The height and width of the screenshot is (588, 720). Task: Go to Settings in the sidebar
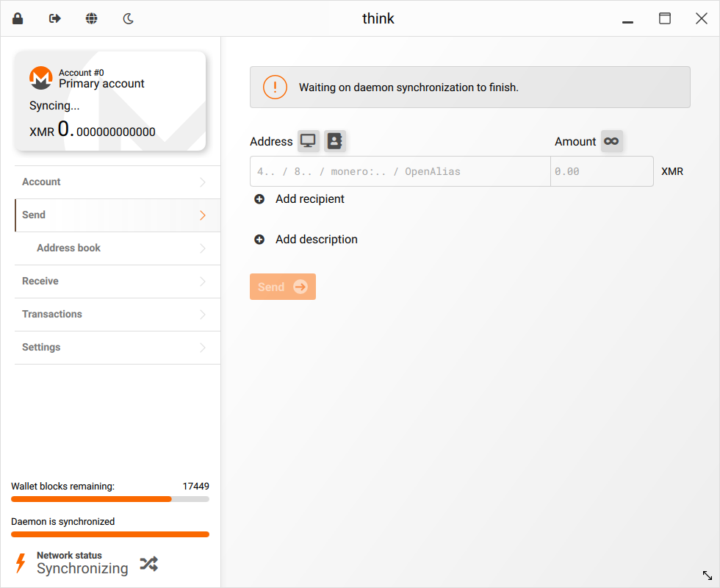click(x=118, y=348)
